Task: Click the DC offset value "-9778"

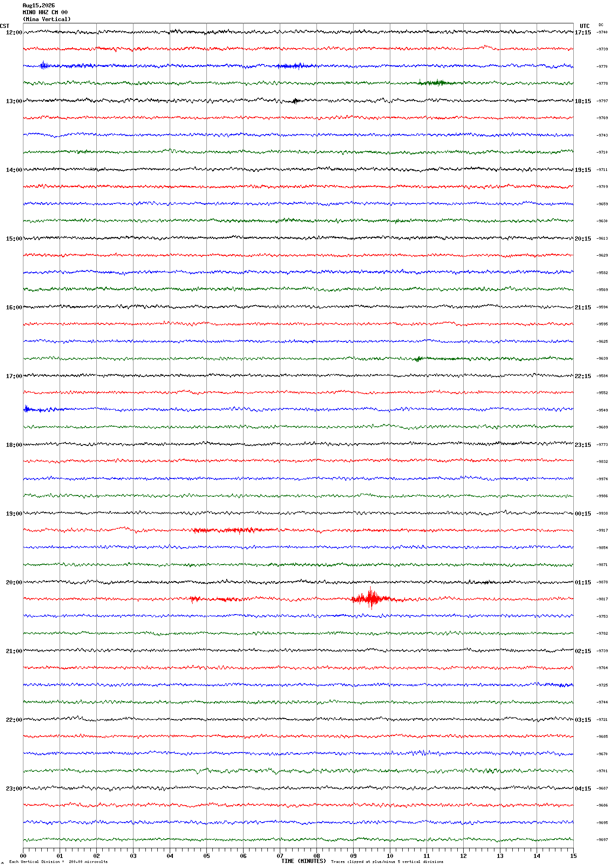Action: pos(602,83)
